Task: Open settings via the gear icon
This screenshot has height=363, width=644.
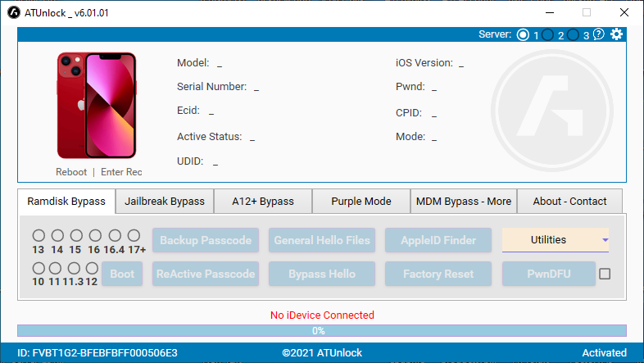Action: (x=617, y=34)
